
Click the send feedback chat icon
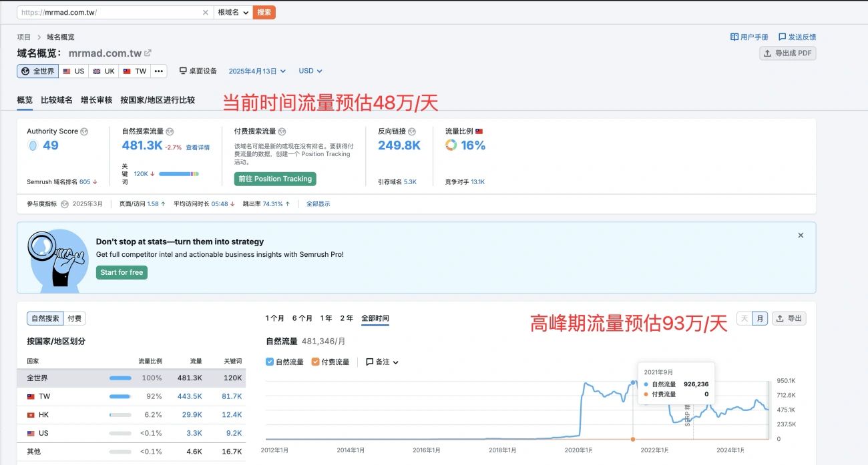pos(783,37)
